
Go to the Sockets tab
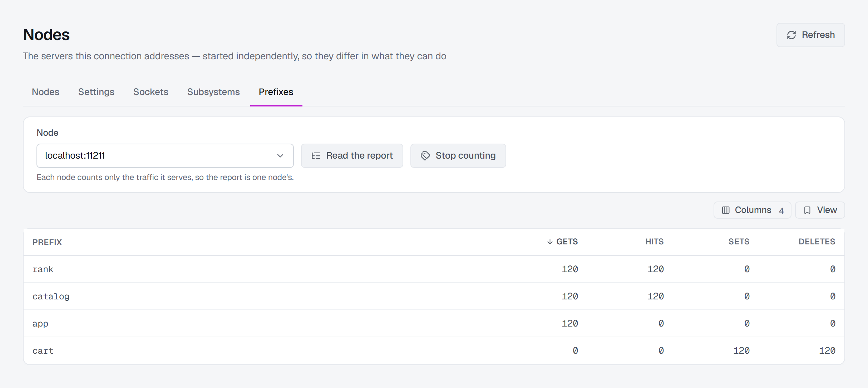point(151,92)
